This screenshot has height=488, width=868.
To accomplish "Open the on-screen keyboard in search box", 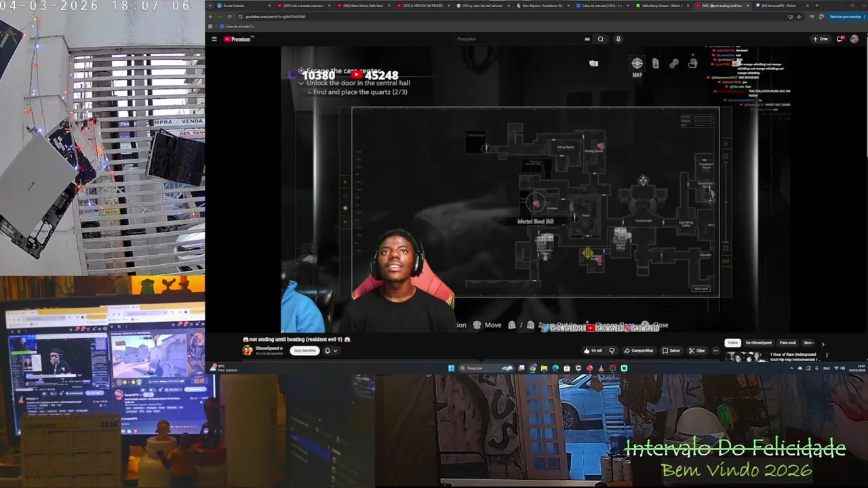I will [x=587, y=39].
